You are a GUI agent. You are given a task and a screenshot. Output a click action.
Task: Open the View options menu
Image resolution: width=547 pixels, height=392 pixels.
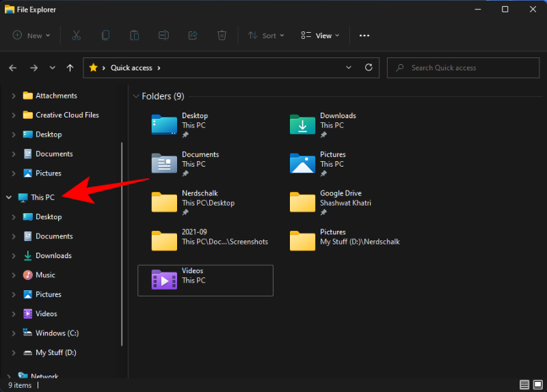click(321, 36)
